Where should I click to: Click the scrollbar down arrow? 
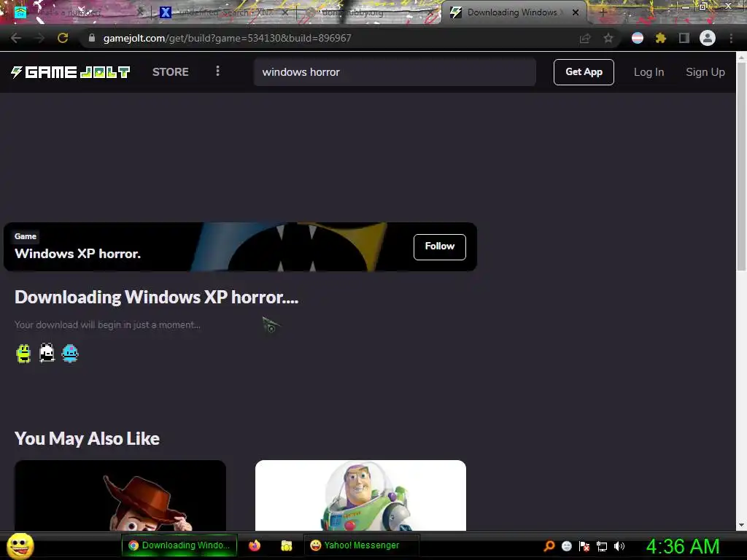coord(741,525)
